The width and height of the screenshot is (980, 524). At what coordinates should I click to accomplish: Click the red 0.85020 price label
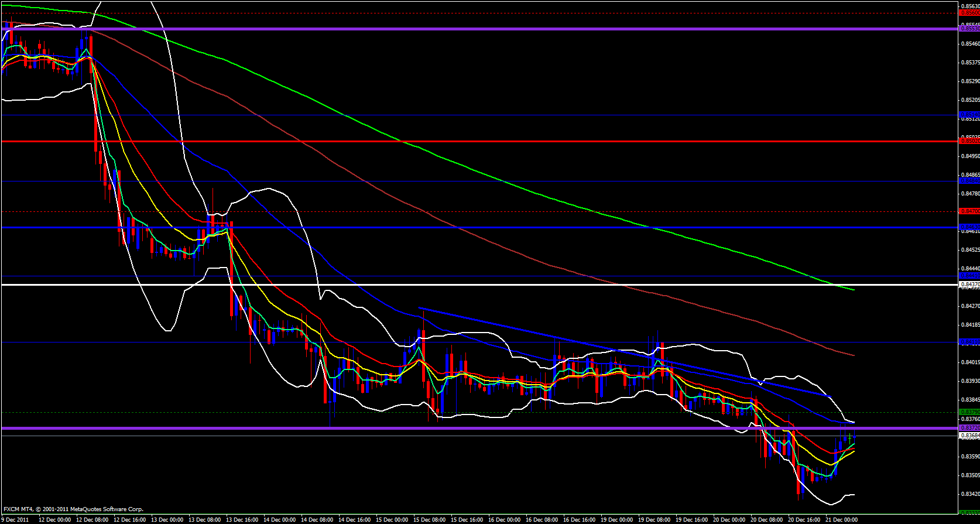pos(969,141)
